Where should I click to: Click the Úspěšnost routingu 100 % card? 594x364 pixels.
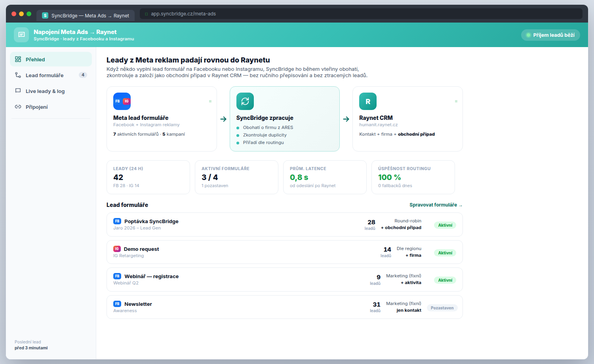point(413,177)
